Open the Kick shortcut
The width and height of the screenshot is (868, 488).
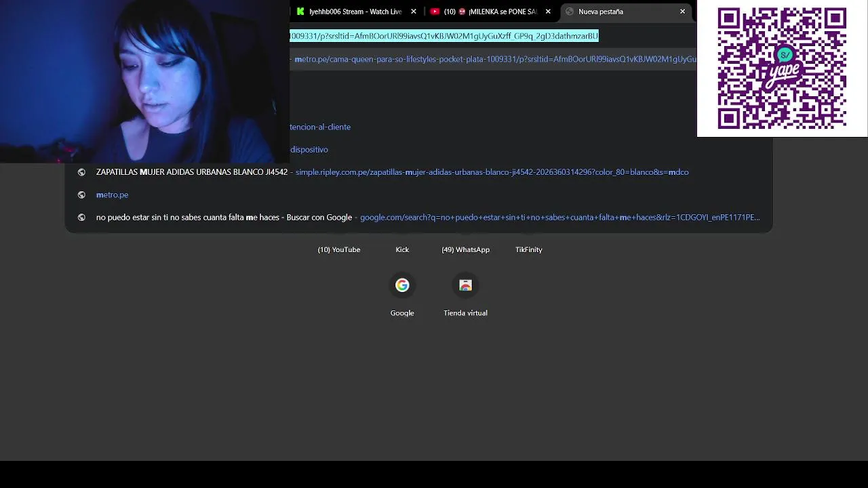(402, 249)
